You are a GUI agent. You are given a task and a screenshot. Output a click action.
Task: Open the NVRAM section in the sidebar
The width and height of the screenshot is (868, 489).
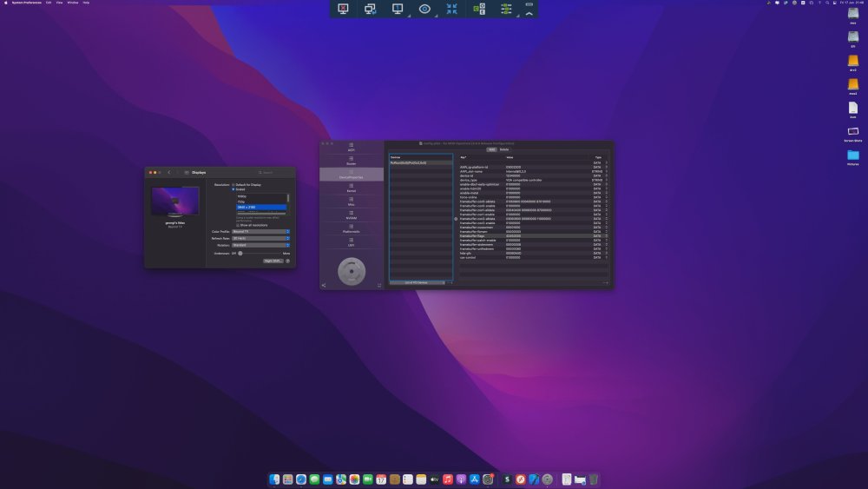(351, 215)
